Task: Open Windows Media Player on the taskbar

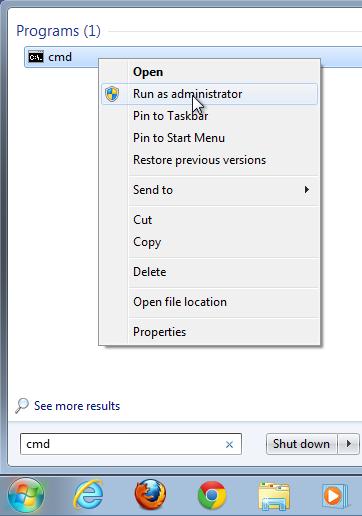Action: click(x=335, y=496)
